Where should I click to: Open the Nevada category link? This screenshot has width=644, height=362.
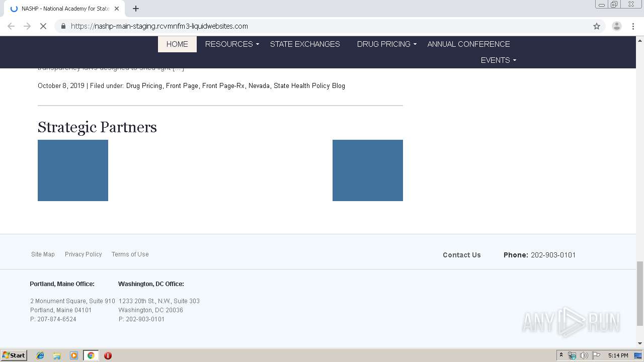tap(259, 86)
